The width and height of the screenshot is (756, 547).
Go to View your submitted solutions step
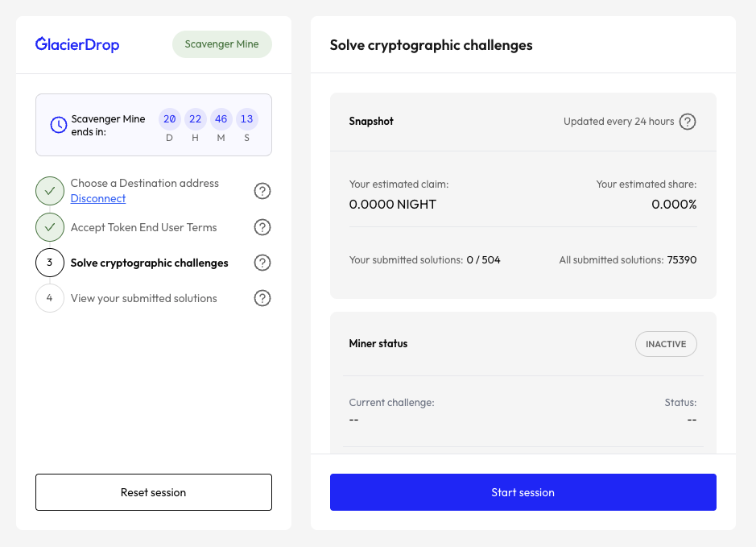(144, 298)
